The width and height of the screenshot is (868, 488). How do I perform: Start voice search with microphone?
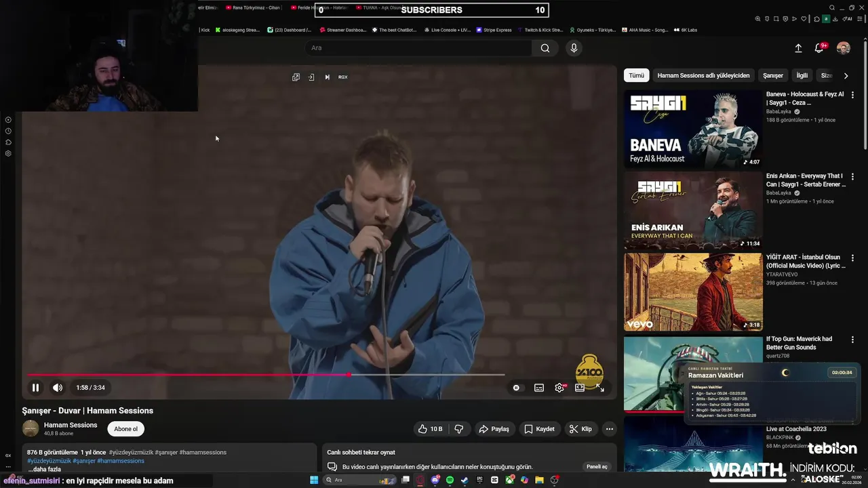coord(574,48)
